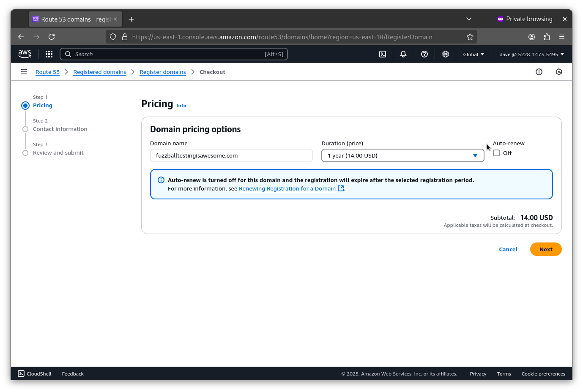Go to the Route 53 breadcrumb
Image resolution: width=583 pixels, height=392 pixels.
tap(47, 72)
